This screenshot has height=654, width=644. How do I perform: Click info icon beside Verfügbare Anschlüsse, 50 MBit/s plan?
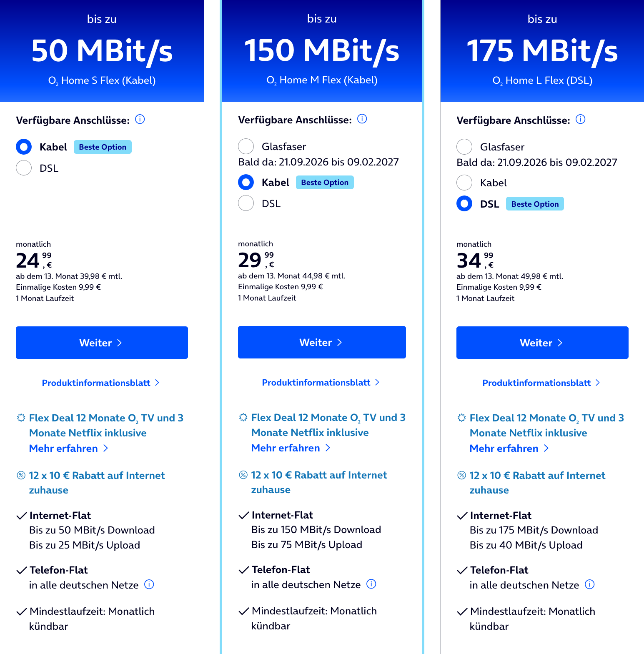point(140,120)
